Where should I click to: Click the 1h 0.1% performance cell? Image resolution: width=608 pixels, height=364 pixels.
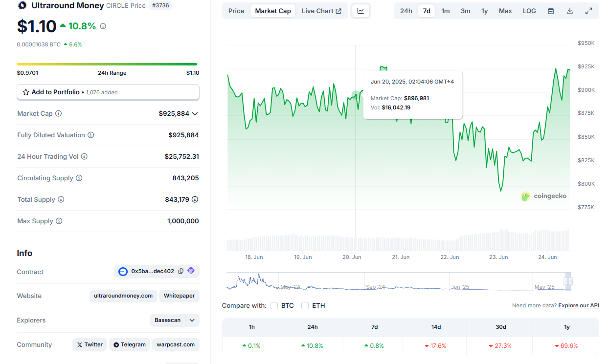pos(251,346)
